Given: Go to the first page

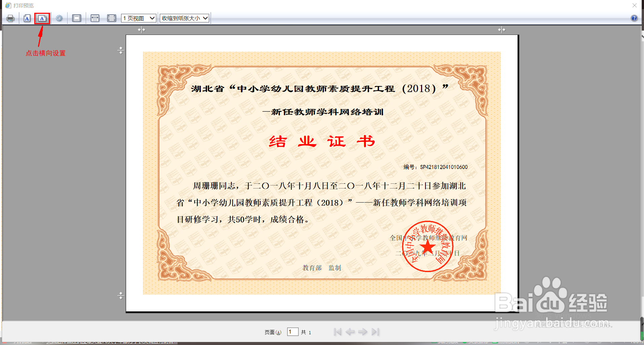Looking at the screenshot, I should [338, 332].
